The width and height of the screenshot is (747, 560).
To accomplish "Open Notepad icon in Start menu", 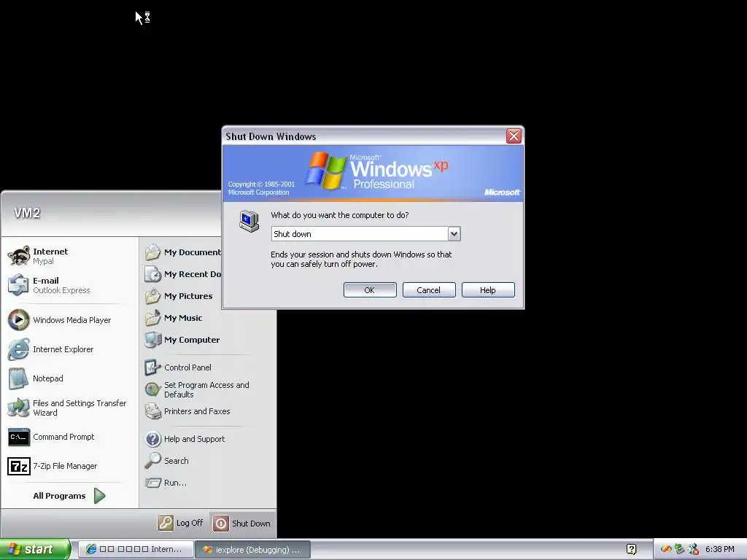I will tap(18, 378).
